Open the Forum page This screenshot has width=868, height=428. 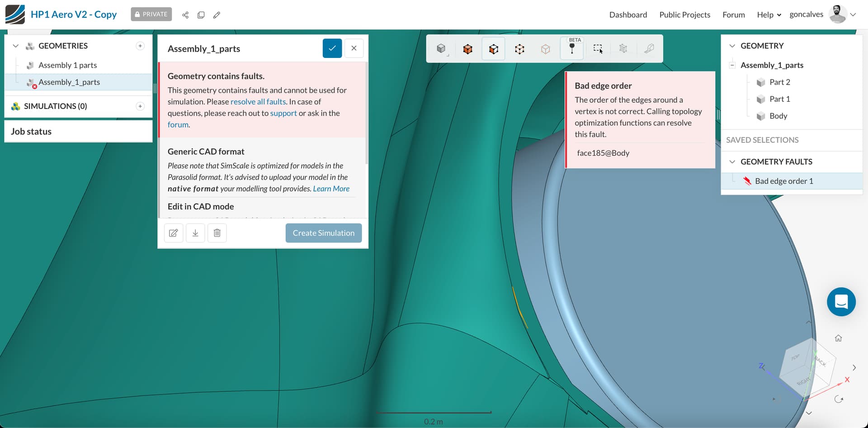click(733, 15)
